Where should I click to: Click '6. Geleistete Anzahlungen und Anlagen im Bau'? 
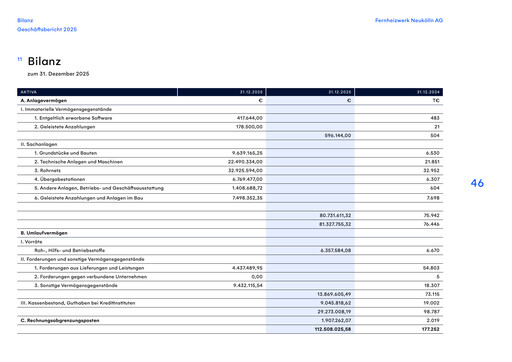tap(89, 198)
